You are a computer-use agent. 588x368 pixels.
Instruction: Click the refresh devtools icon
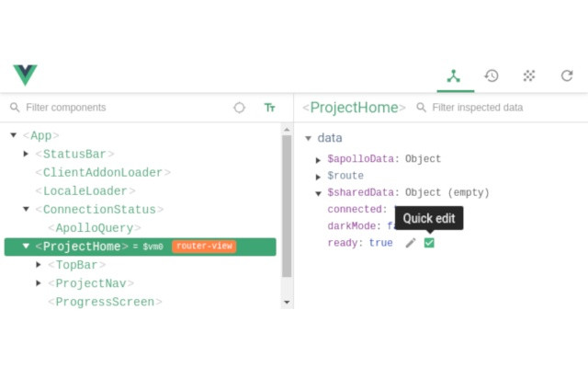(567, 75)
